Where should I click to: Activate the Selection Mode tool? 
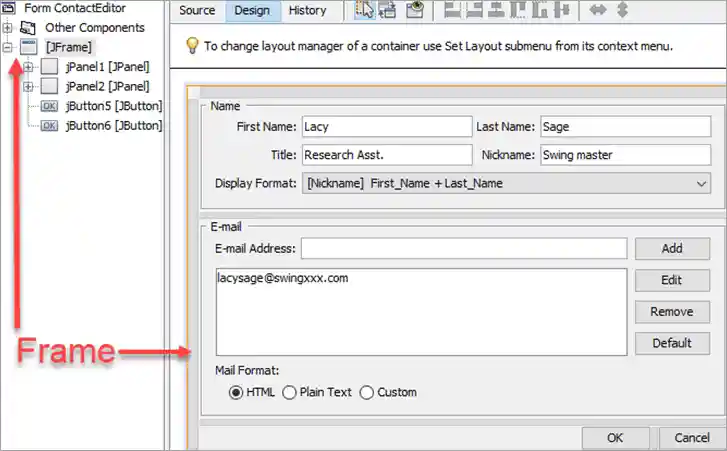tap(364, 10)
